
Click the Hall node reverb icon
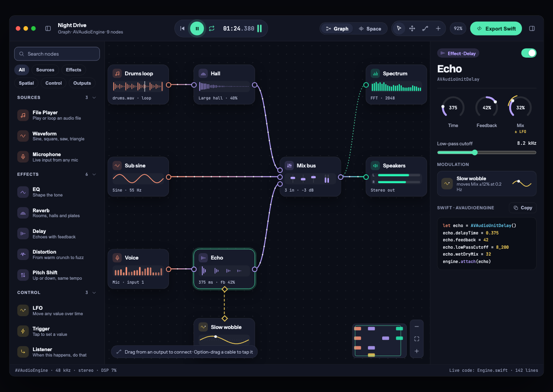(x=203, y=73)
